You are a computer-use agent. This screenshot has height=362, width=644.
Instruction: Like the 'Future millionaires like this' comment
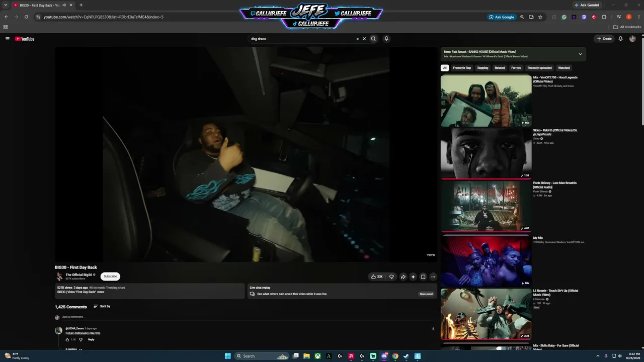pyautogui.click(x=67, y=339)
